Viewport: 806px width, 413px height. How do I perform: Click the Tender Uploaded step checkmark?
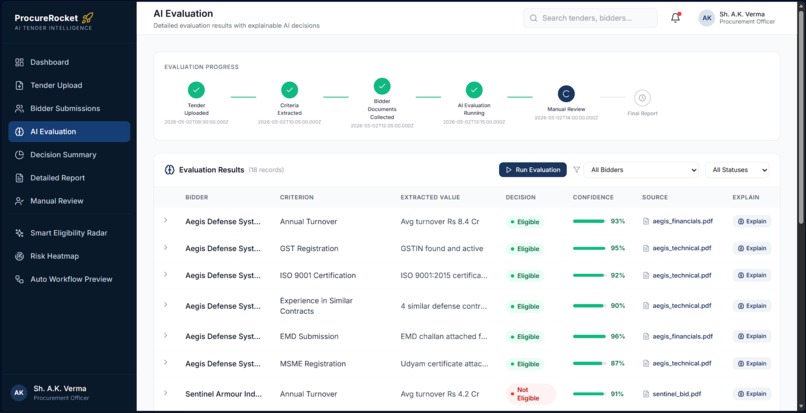[196, 90]
